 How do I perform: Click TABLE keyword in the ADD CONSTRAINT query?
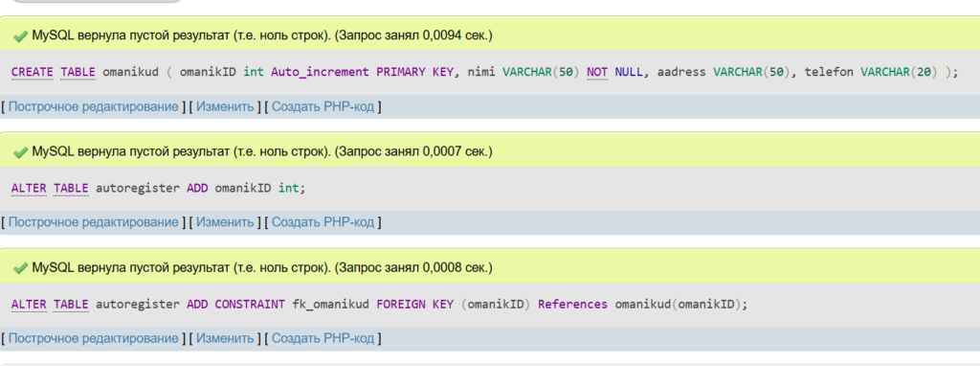point(71,304)
